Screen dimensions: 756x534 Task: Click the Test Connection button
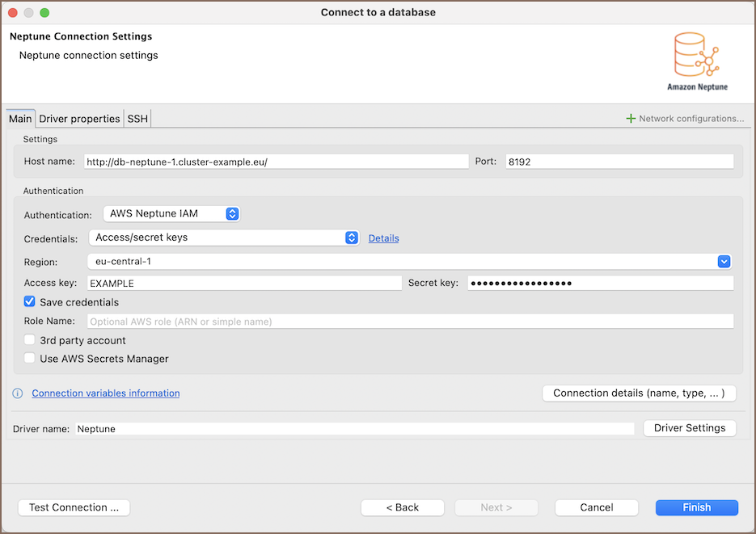pyautogui.click(x=74, y=507)
